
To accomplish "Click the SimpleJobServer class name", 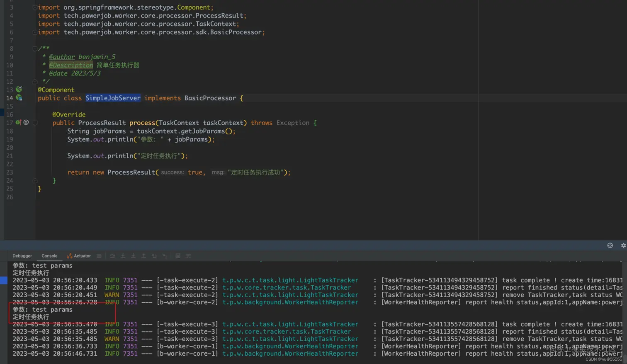I will [113, 98].
